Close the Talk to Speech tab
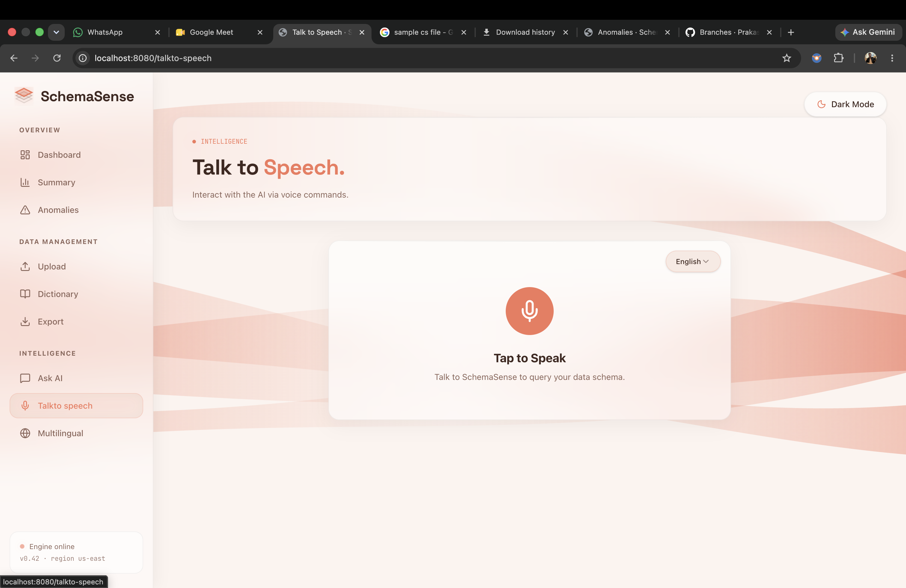 [x=362, y=32]
